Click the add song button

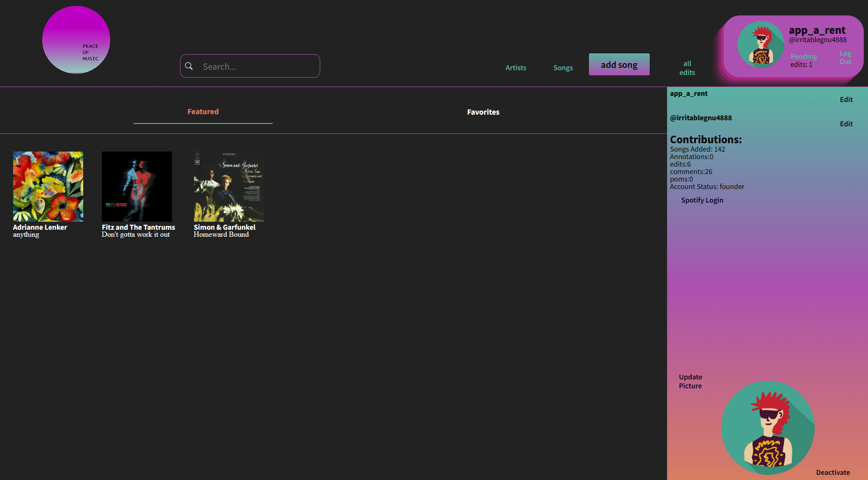point(619,64)
